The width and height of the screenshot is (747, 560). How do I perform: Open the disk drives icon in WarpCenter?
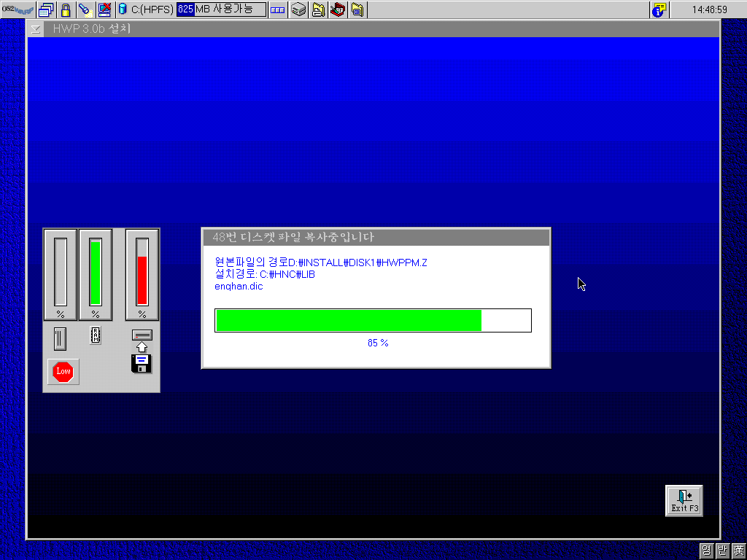pos(298,9)
